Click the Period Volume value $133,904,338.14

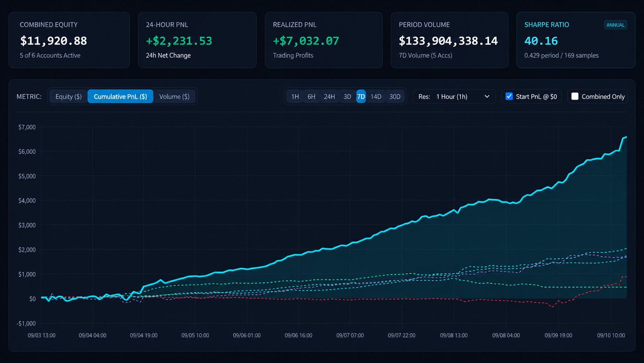pos(448,41)
